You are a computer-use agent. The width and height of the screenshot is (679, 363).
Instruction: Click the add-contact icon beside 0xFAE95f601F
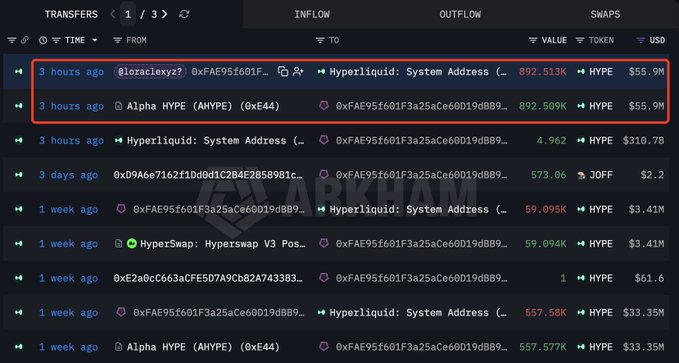[298, 71]
